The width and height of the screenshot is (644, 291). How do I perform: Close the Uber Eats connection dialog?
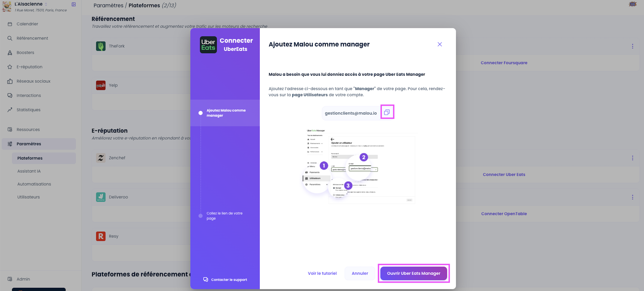[439, 44]
